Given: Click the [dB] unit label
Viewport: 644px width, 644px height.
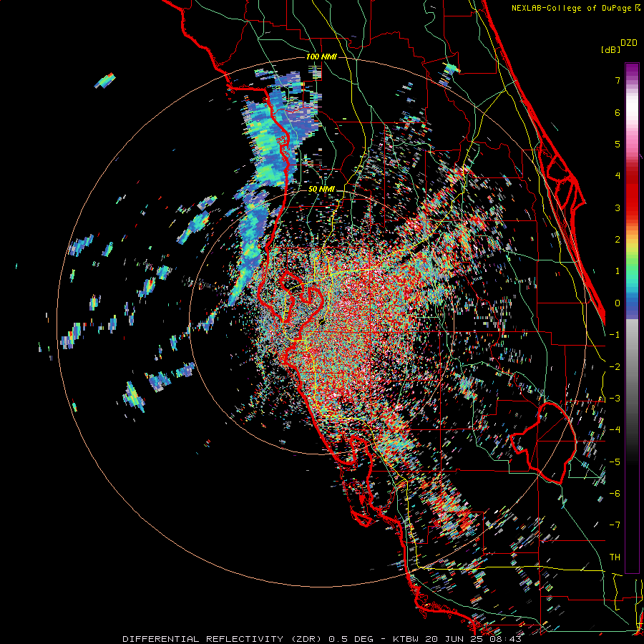Looking at the screenshot, I should [610, 49].
